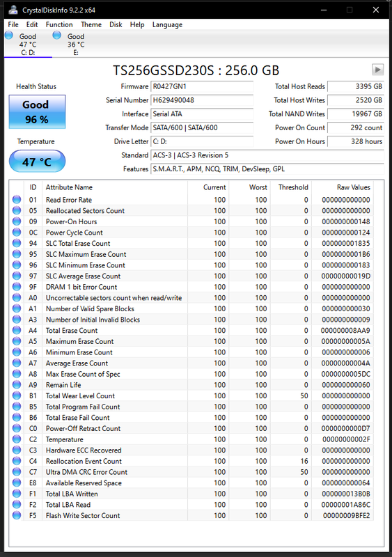The height and width of the screenshot is (557, 392).
Task: Open the Disk menu
Action: tap(116, 24)
